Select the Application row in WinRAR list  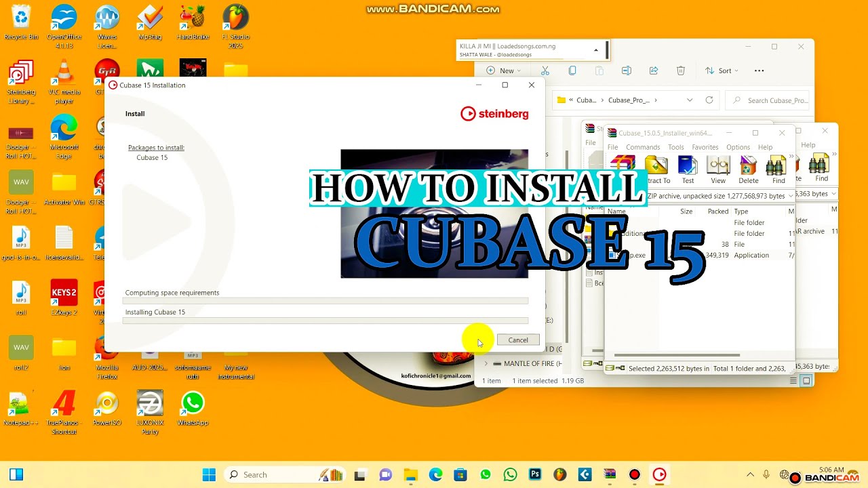click(x=700, y=256)
